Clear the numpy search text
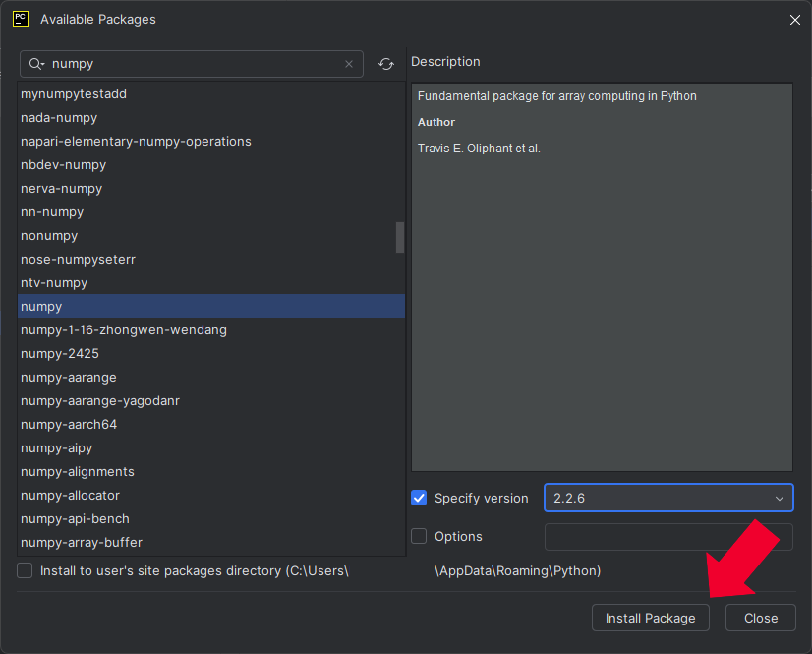The width and height of the screenshot is (812, 654). pos(349,64)
